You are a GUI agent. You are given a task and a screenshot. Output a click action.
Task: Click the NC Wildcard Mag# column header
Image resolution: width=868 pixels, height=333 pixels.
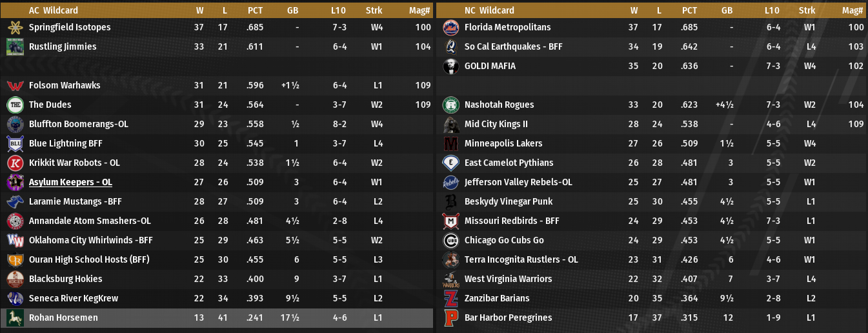point(853,10)
